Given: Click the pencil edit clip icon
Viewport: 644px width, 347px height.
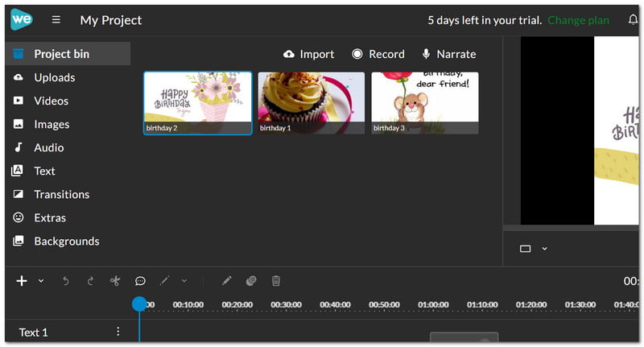Looking at the screenshot, I should (x=227, y=281).
